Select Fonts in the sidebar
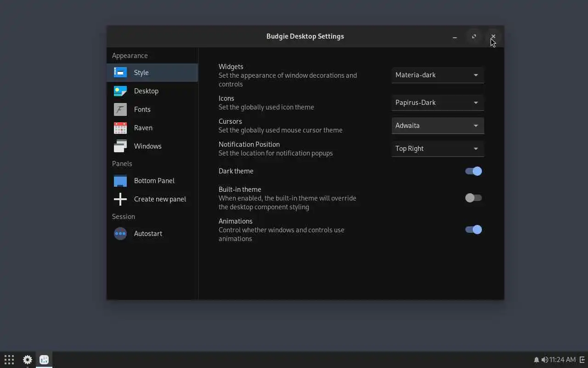The width and height of the screenshot is (588, 368). pyautogui.click(x=153, y=109)
